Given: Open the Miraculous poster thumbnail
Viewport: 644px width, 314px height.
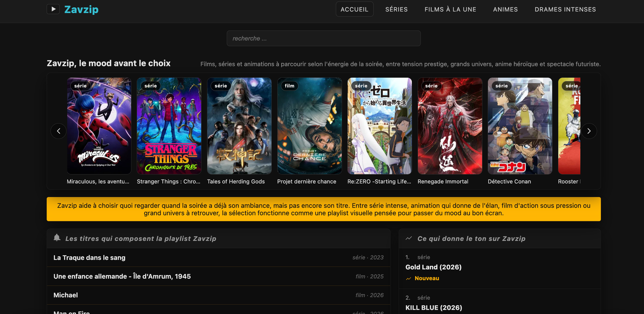Looking at the screenshot, I should pyautogui.click(x=99, y=126).
